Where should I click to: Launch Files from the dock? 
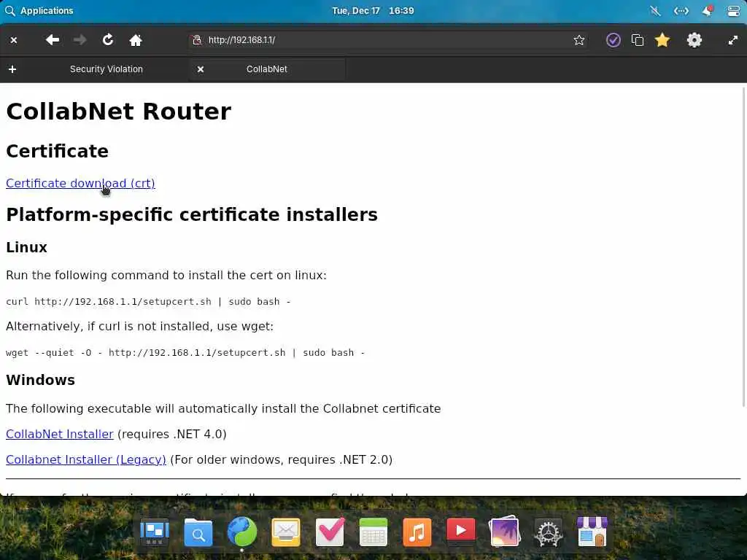coord(198,532)
